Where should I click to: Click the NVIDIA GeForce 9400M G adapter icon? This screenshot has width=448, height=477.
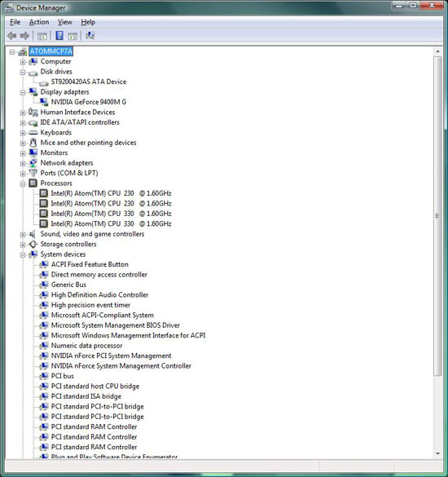[x=44, y=102]
